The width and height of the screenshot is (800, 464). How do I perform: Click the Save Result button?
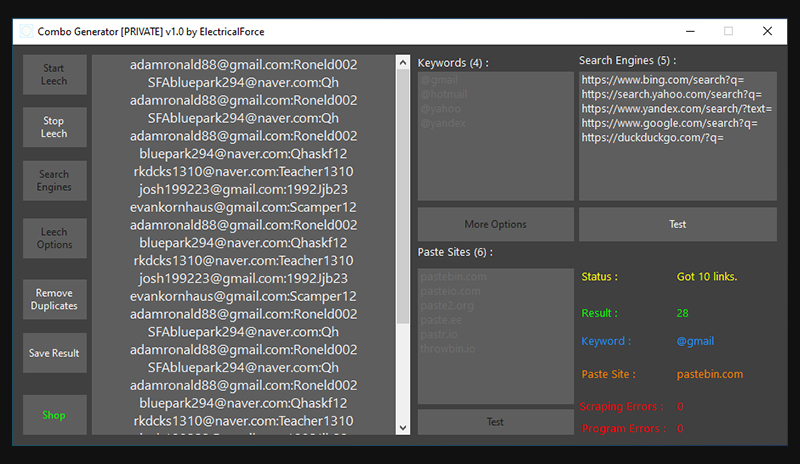pyautogui.click(x=55, y=353)
